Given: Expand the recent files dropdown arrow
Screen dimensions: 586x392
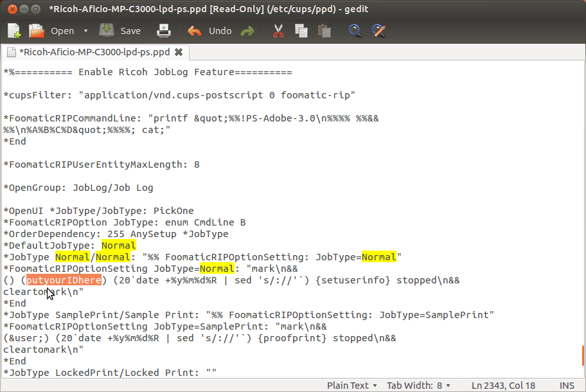Looking at the screenshot, I should (x=85, y=31).
